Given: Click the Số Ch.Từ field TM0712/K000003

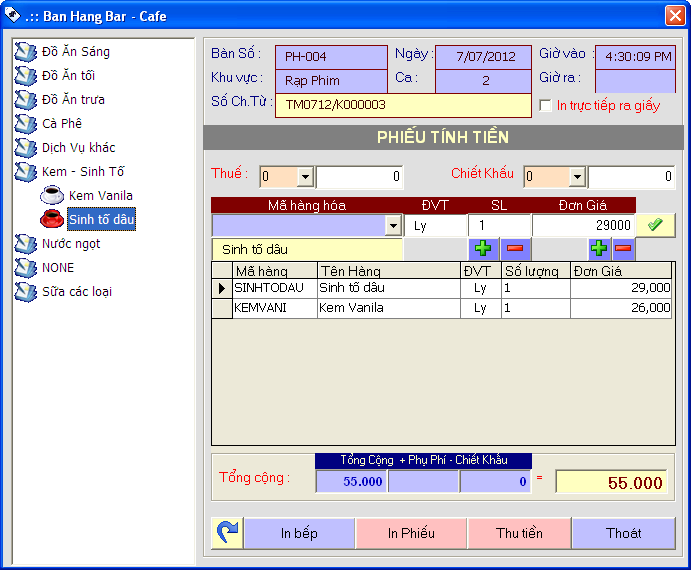Looking at the screenshot, I should point(403,105).
